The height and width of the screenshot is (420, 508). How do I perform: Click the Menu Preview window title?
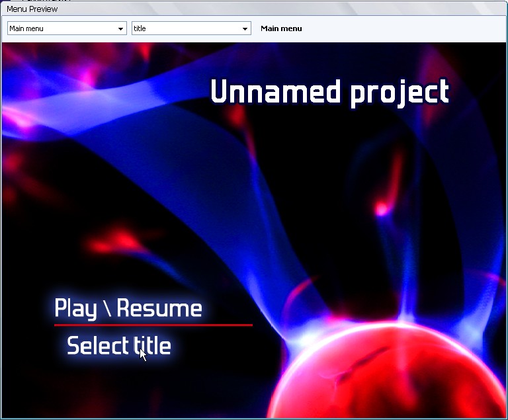(x=32, y=9)
